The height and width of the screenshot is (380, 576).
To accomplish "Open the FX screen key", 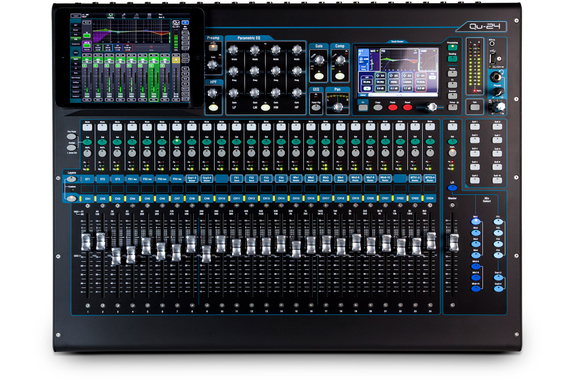I will pos(453,85).
